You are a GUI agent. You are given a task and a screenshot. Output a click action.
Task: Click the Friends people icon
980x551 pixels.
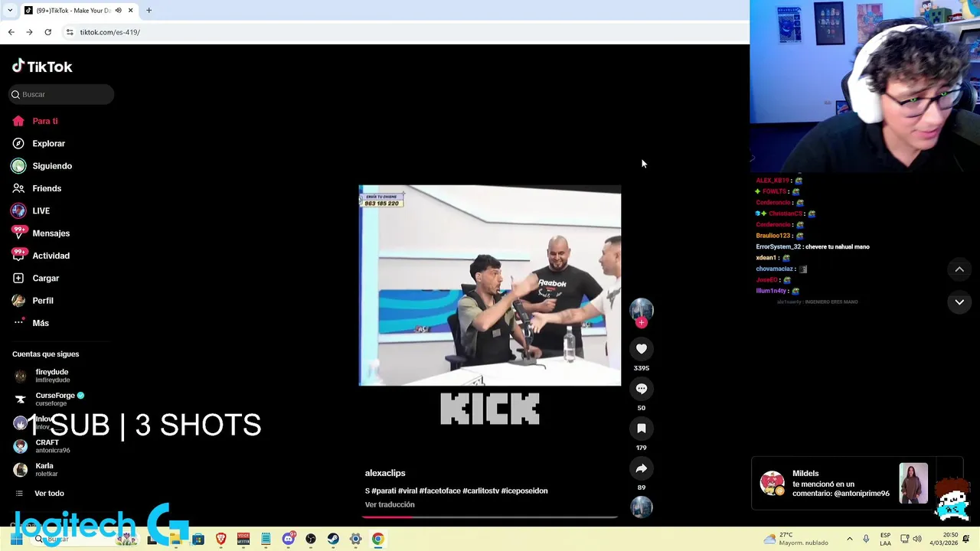coord(18,188)
